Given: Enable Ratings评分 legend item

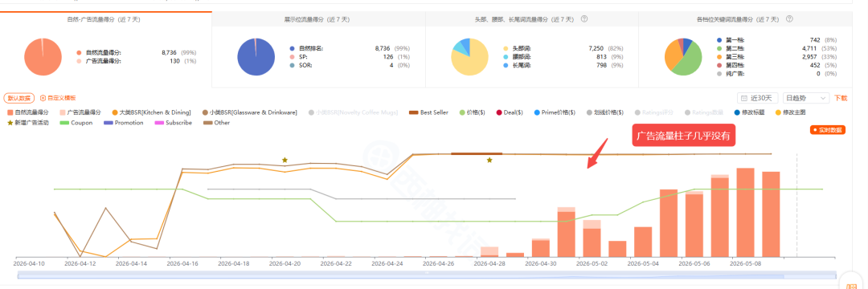Looking at the screenshot, I should coord(655,112).
